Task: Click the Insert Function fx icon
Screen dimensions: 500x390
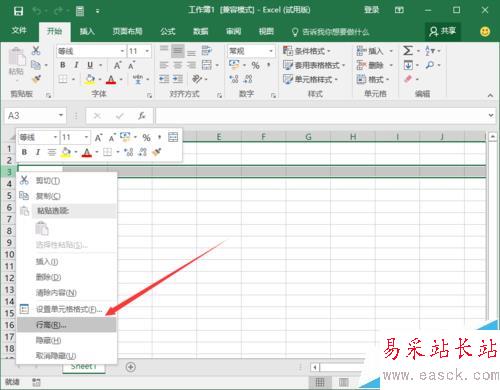Action: (142, 116)
